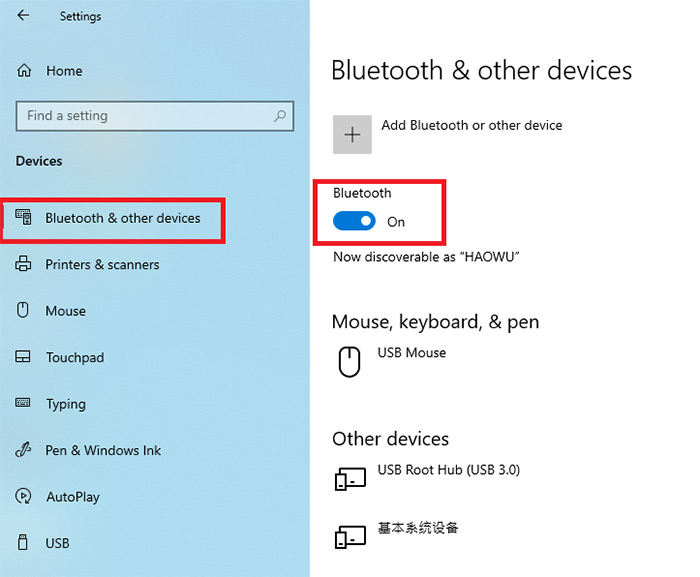
Task: Click the Typing keyboard icon
Action: tap(23, 403)
